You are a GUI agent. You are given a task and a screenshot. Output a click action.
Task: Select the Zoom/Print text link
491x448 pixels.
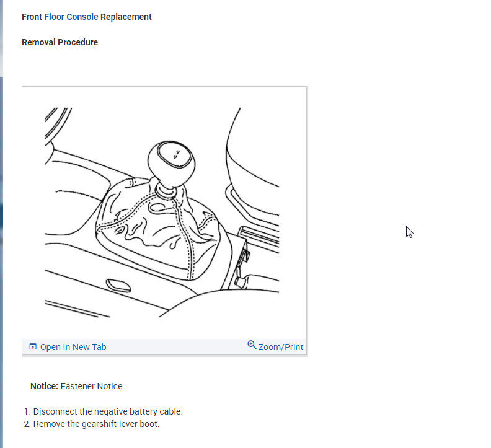tap(281, 347)
